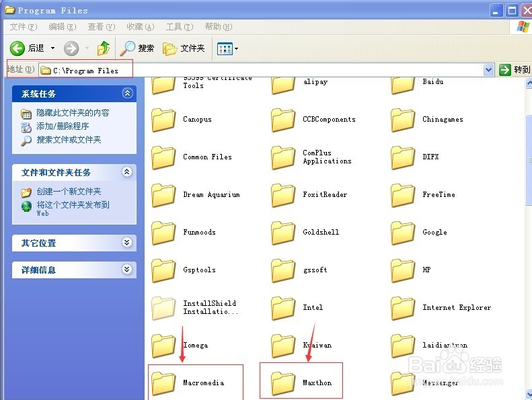
Task: Collapse the 系统任务 panel
Action: pos(127,93)
